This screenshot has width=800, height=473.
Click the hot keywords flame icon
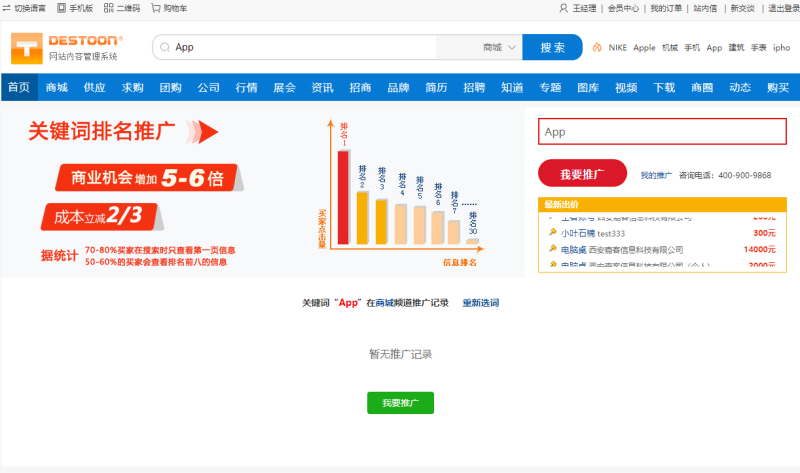(596, 47)
